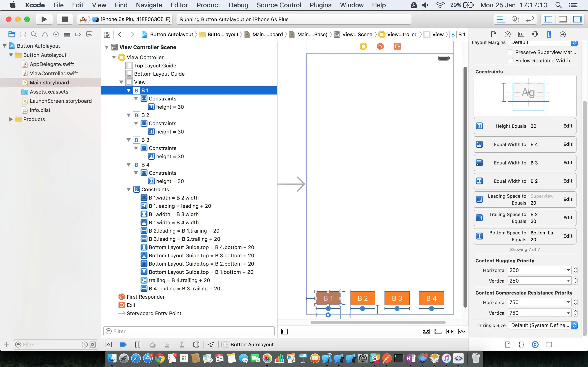Show the Issue navigator
588x367 pixels.
45,34
